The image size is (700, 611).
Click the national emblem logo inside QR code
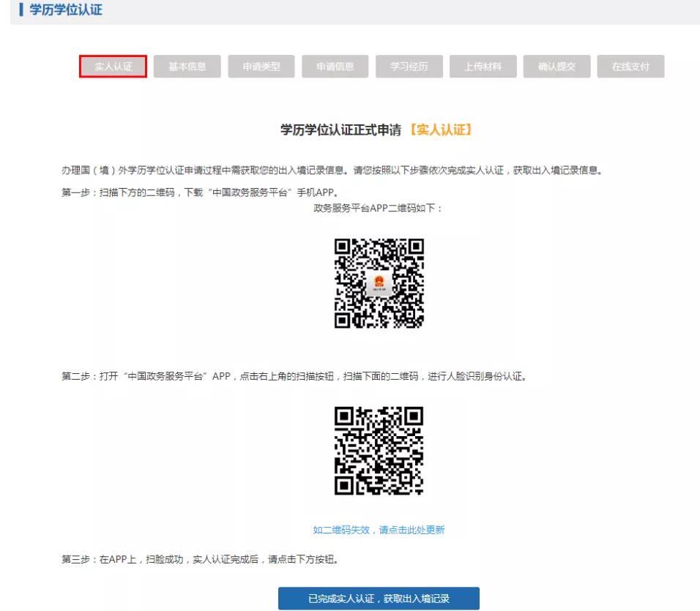pyautogui.click(x=379, y=282)
